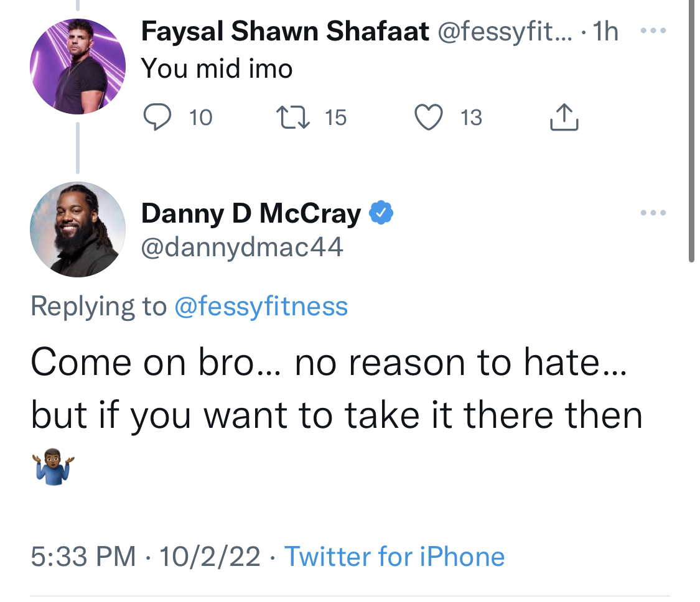Tap the truncated @fessyfit... handle
The height and width of the screenshot is (602, 700).
(505, 32)
